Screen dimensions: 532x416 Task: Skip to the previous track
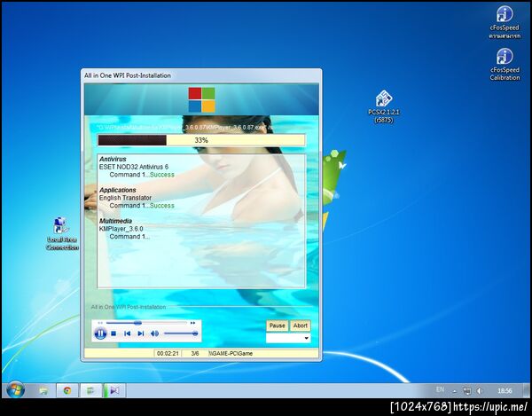coord(127,334)
